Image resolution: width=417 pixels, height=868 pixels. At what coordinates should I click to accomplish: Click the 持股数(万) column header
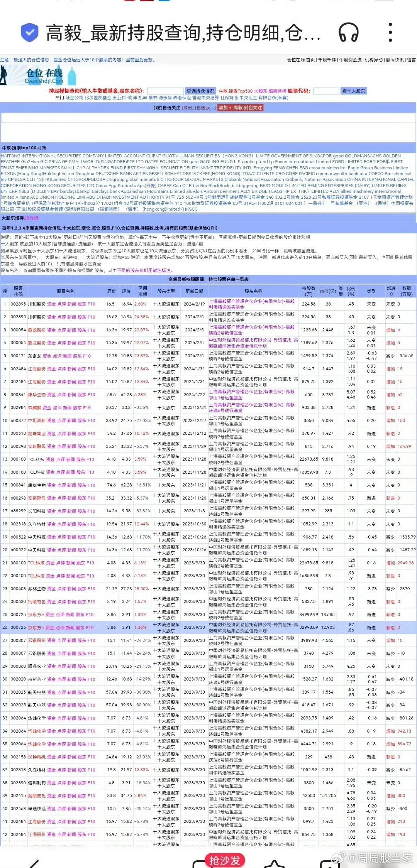click(x=309, y=291)
